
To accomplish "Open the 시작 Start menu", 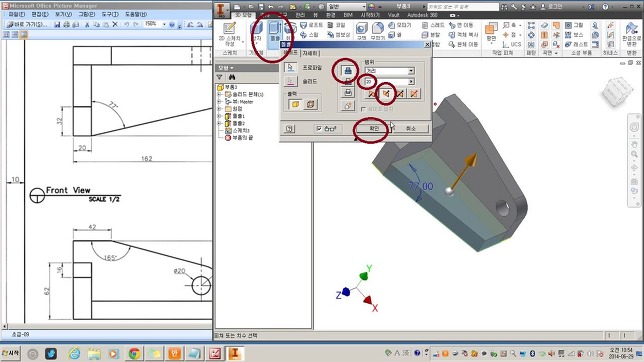I will point(11,353).
